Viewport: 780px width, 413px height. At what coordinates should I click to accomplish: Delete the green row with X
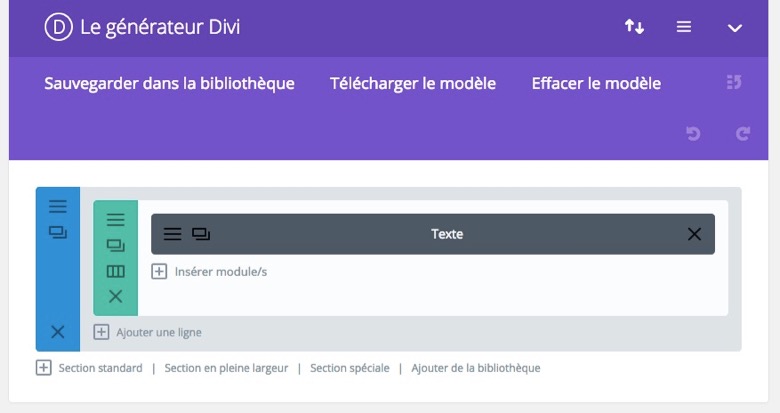point(115,297)
